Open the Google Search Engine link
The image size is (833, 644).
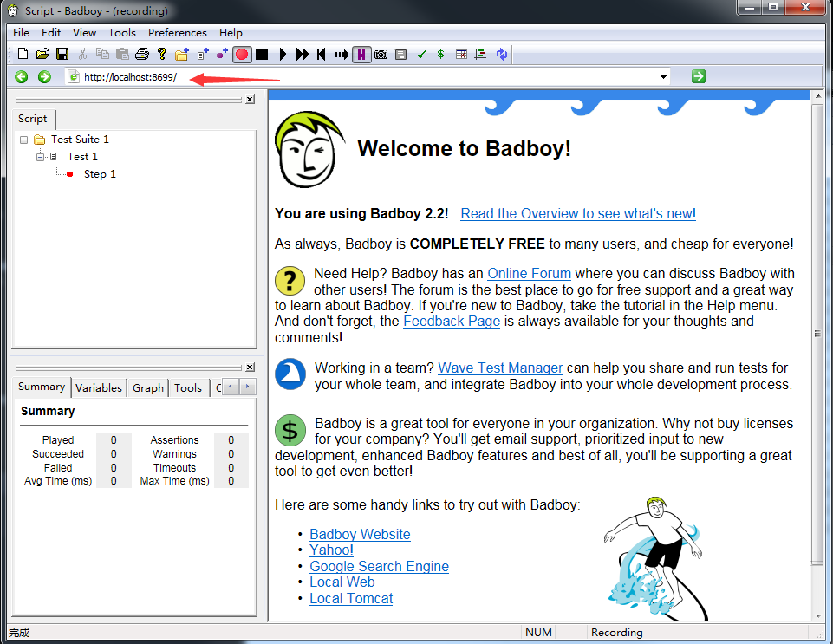[x=380, y=566]
